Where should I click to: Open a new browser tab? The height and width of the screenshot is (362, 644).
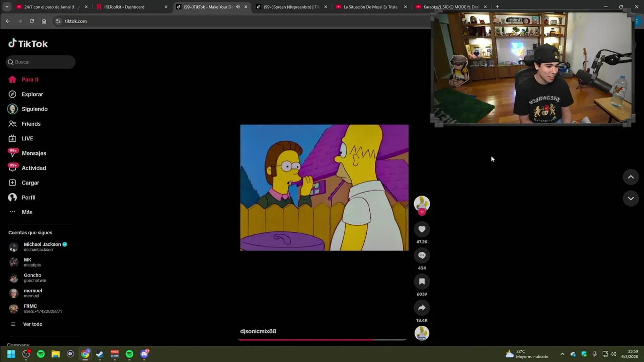pos(497,7)
